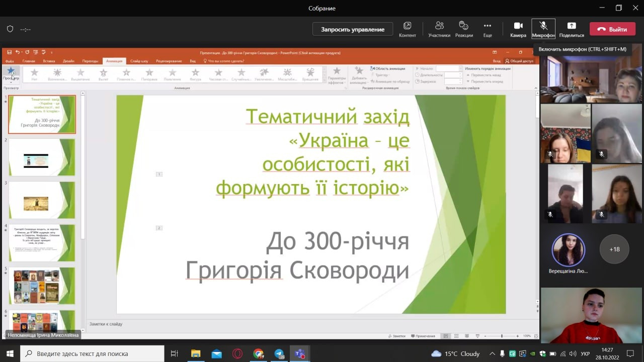Switch to the Главная ribbon tab
Screen dimensions: 644x362
(x=29, y=61)
